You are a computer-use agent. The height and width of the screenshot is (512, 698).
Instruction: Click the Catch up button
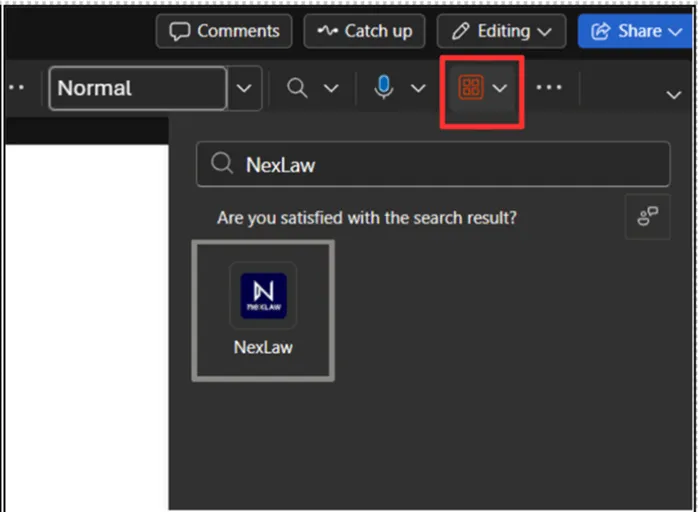click(364, 31)
